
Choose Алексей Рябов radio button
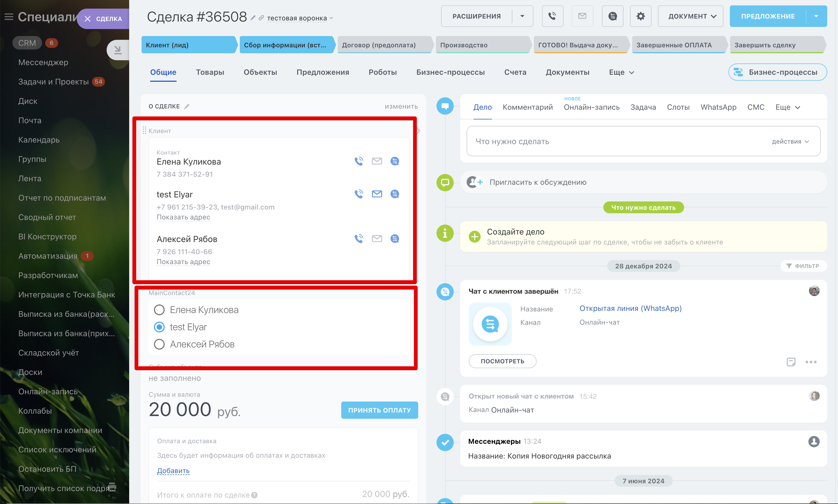[x=159, y=344]
